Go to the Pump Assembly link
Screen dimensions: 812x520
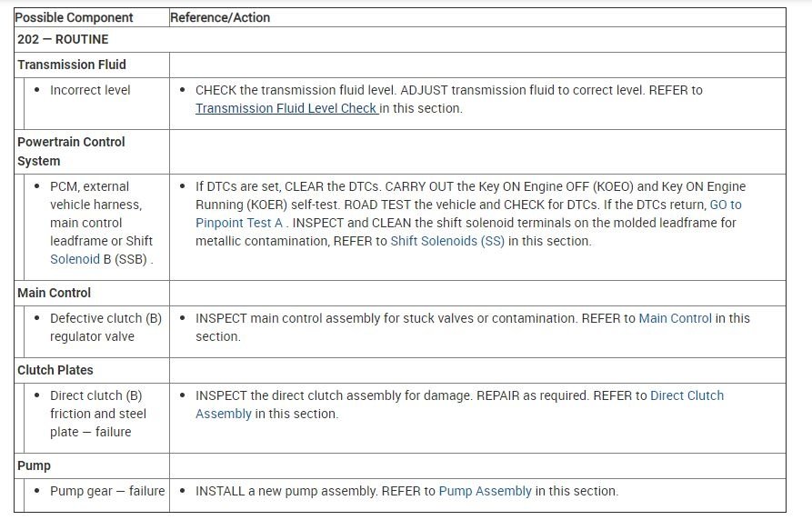485,491
